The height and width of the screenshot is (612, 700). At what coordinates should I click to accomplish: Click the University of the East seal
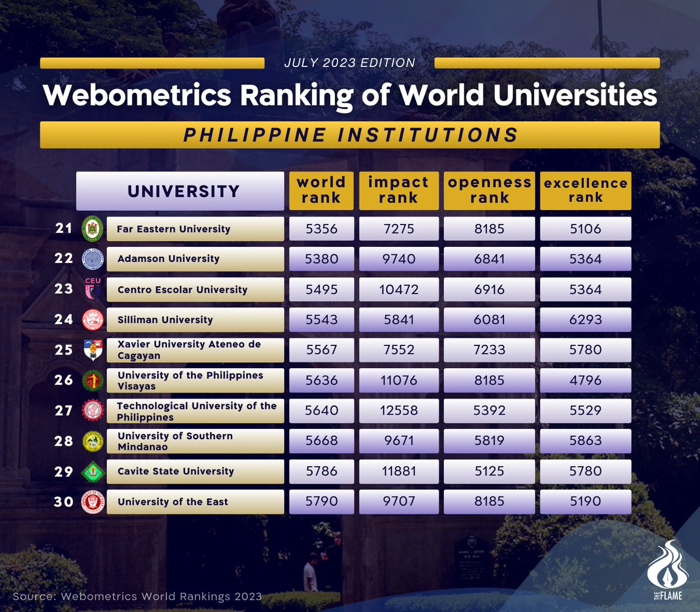click(x=93, y=502)
